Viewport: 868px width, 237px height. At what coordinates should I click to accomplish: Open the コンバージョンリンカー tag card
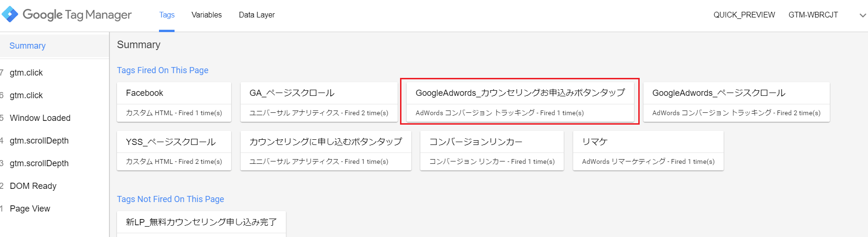pyautogui.click(x=492, y=151)
